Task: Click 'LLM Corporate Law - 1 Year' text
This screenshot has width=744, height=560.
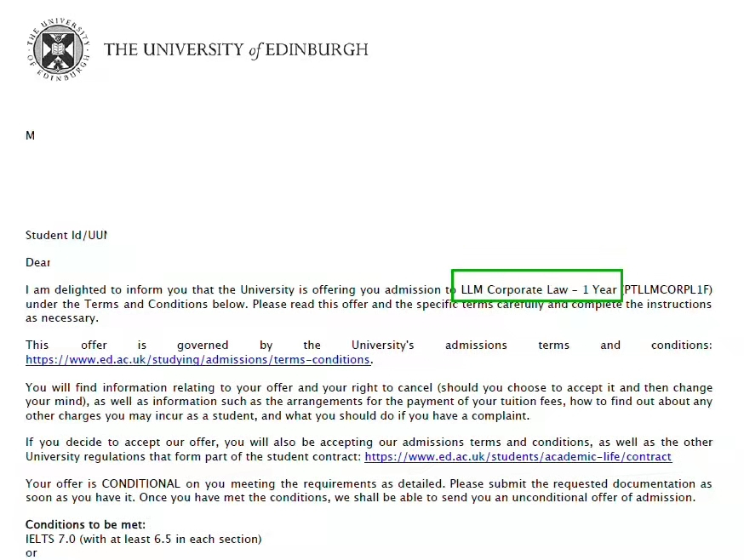Action: 539,290
